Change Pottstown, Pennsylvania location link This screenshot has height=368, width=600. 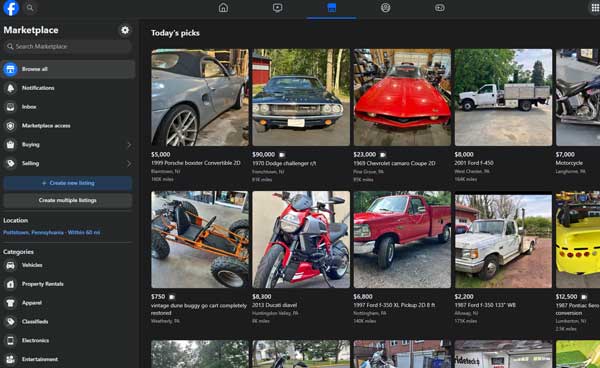pos(52,232)
